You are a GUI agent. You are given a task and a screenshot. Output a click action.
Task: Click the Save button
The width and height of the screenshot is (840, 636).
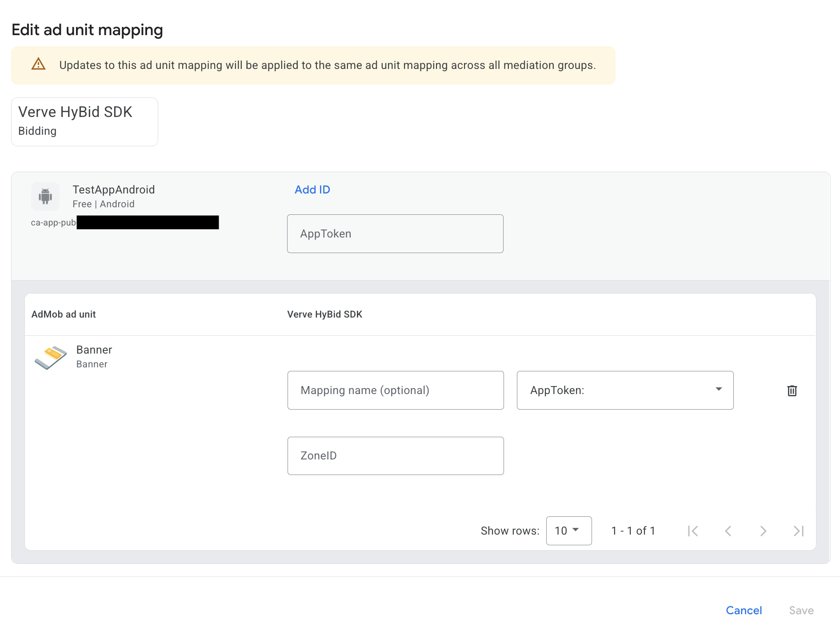[x=801, y=610]
